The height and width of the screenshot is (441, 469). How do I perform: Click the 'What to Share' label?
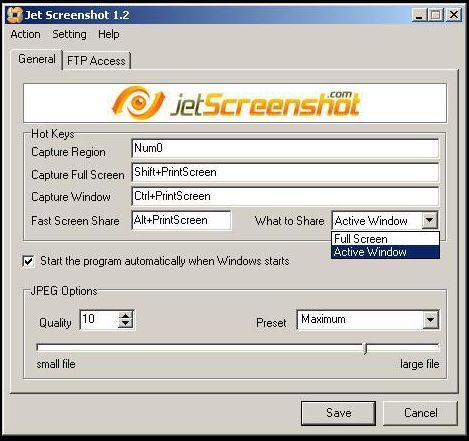click(289, 221)
